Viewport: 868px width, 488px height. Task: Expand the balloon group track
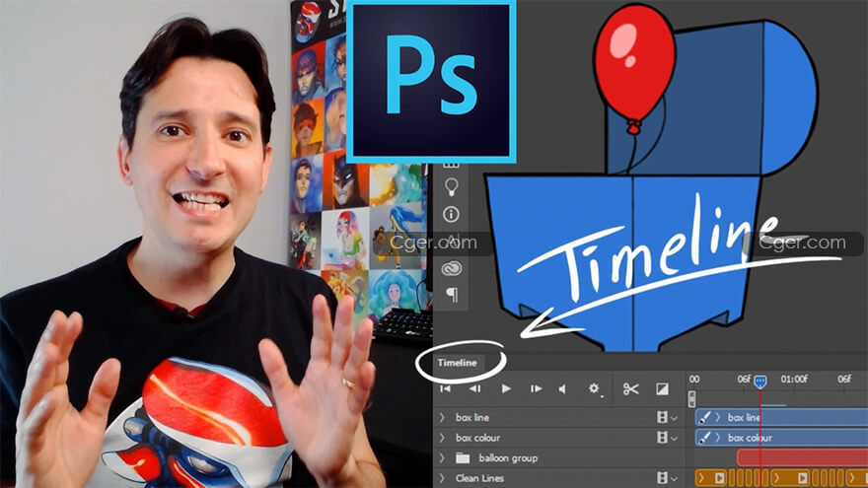pyautogui.click(x=442, y=458)
